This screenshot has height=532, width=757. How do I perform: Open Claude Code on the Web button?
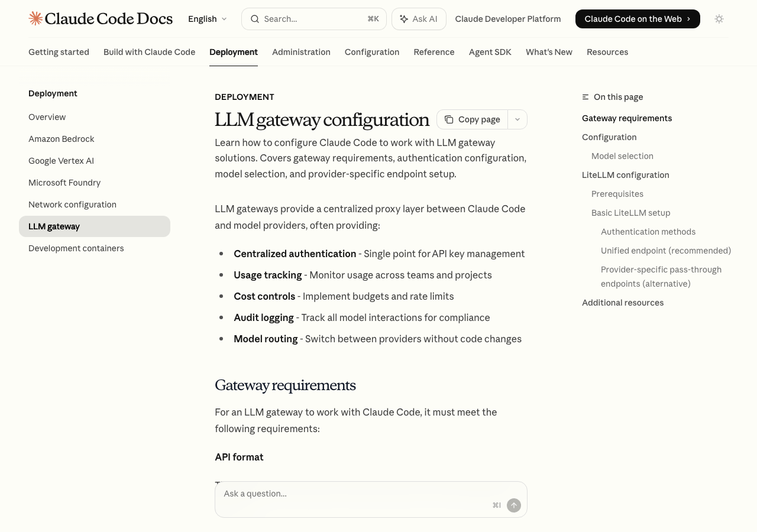pos(637,19)
